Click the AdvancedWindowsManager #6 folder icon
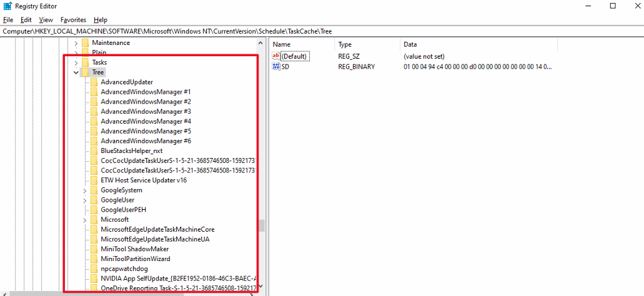The image size is (644, 296). tap(94, 141)
